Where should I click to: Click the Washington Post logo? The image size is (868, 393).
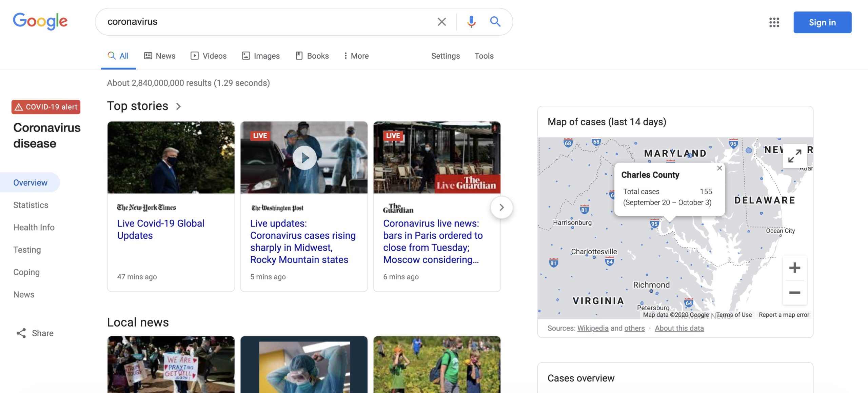pyautogui.click(x=277, y=208)
